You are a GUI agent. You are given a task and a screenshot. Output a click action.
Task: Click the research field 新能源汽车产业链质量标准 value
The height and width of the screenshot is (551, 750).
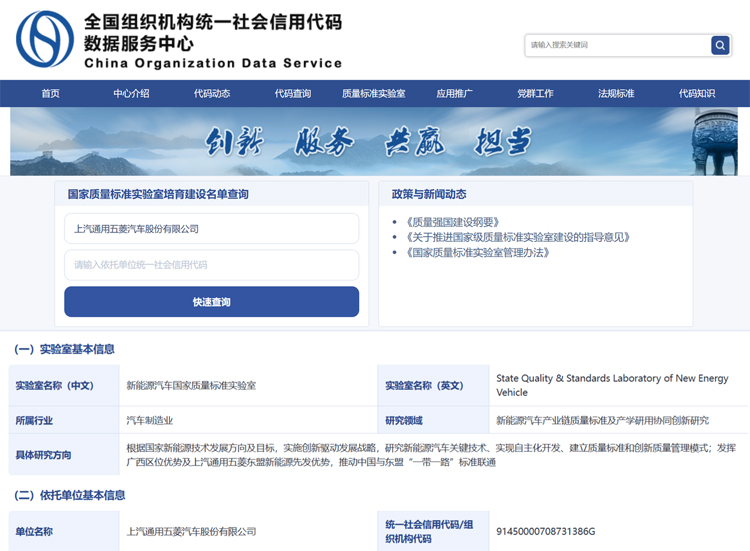tap(603, 420)
